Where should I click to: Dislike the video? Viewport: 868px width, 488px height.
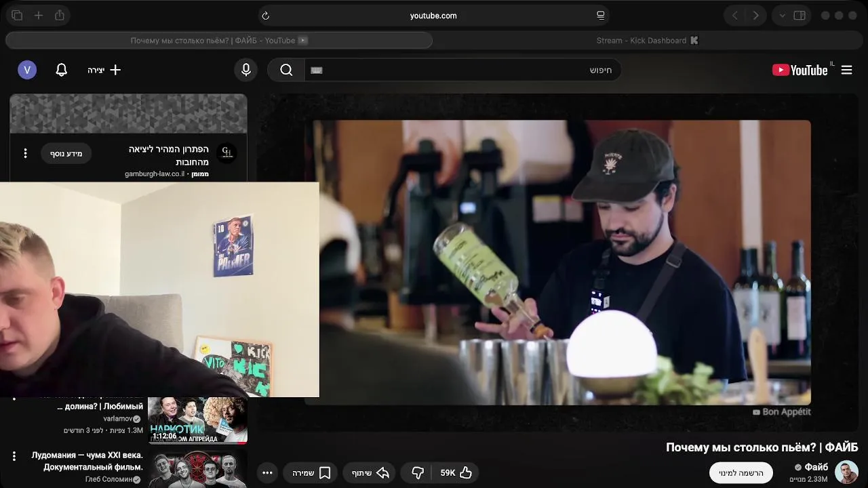point(418,473)
